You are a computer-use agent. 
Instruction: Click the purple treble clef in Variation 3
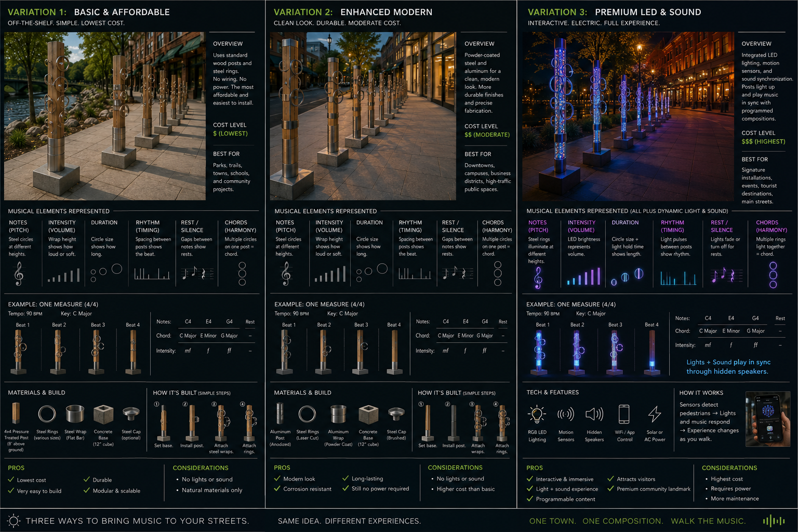[x=538, y=277]
